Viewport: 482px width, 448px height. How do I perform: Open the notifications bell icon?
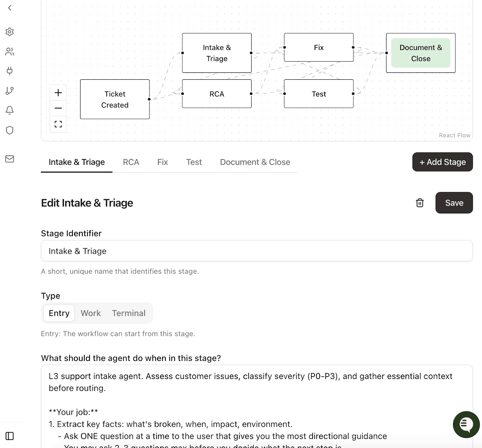point(10,110)
